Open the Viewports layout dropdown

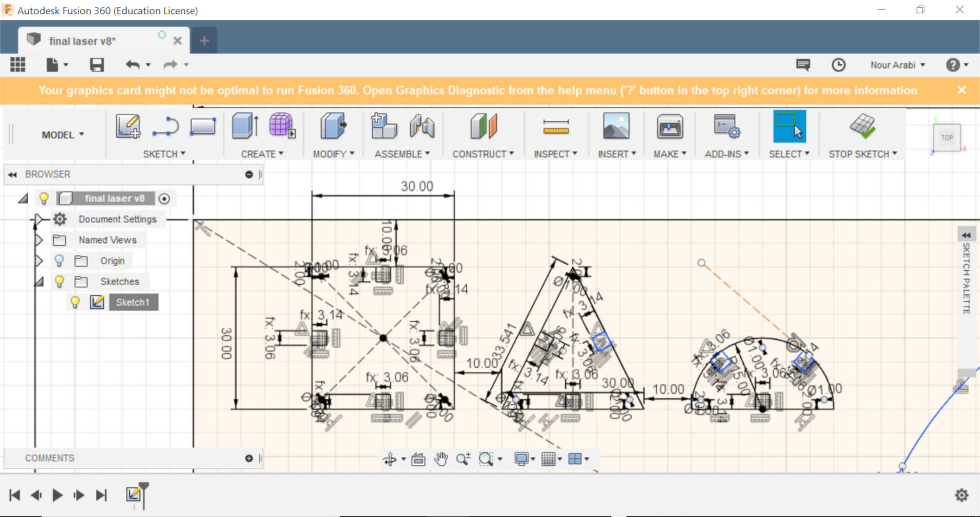click(578, 459)
